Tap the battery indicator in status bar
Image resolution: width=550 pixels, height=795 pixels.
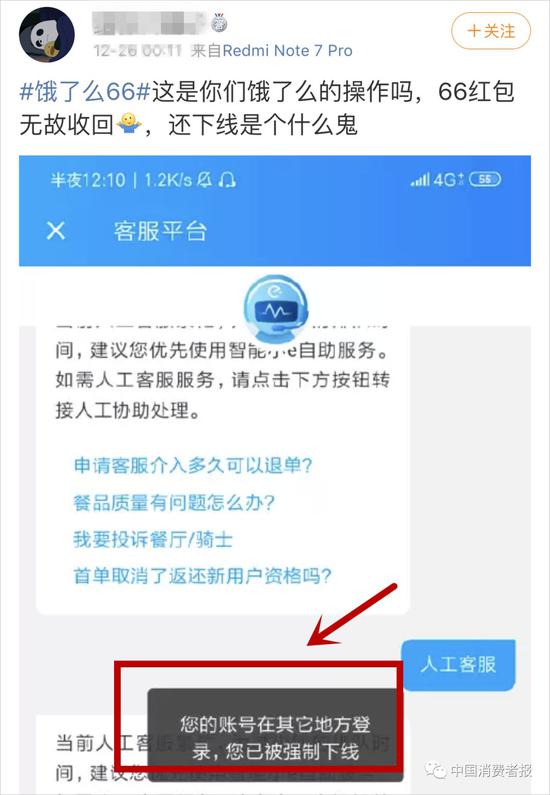(x=485, y=179)
